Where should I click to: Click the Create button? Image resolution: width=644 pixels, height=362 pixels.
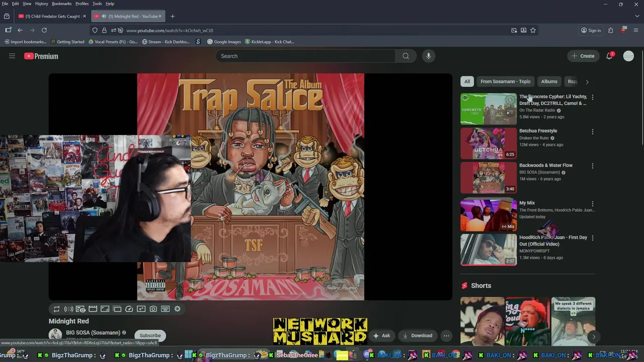[584, 56]
